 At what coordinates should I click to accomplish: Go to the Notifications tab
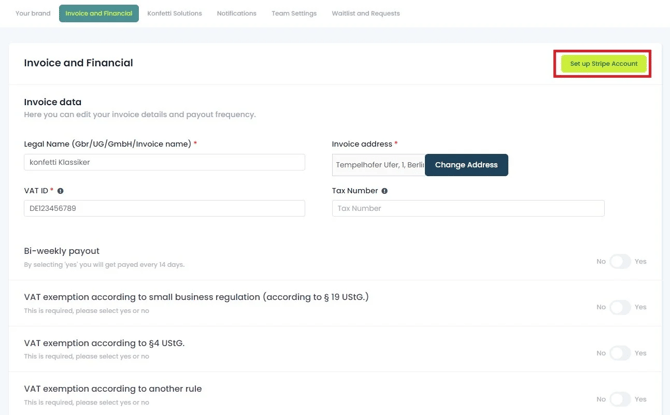coord(236,14)
